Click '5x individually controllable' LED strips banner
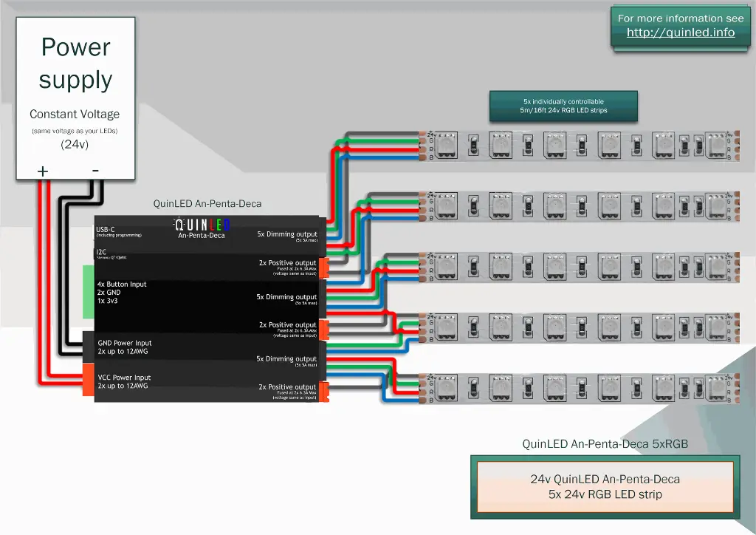The height and width of the screenshot is (535, 756). coord(563,106)
